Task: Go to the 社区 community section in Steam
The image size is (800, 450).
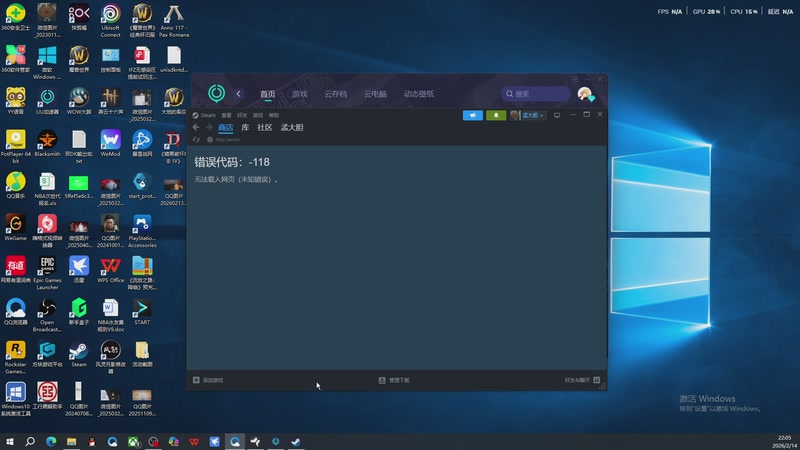Action: [x=264, y=128]
